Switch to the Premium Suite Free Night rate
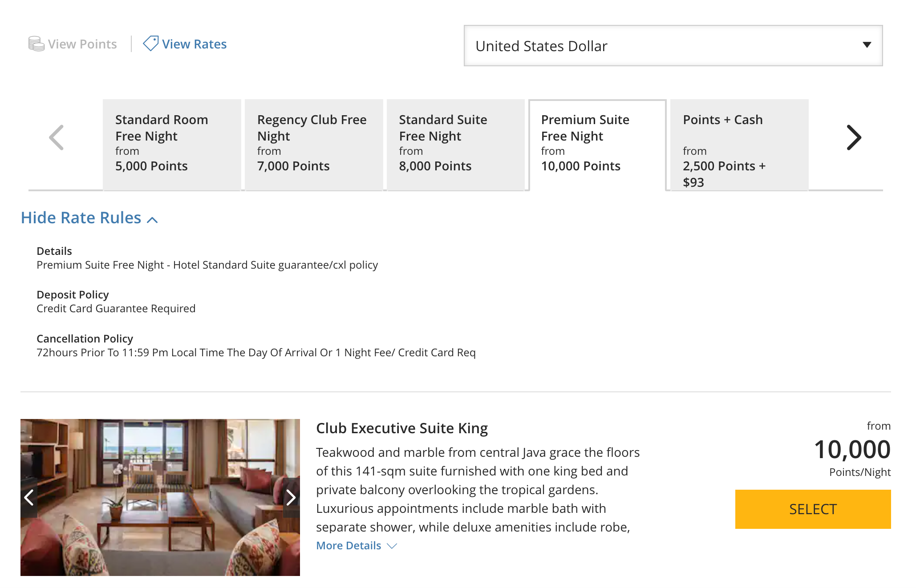The height and width of the screenshot is (588, 916). pos(597,142)
